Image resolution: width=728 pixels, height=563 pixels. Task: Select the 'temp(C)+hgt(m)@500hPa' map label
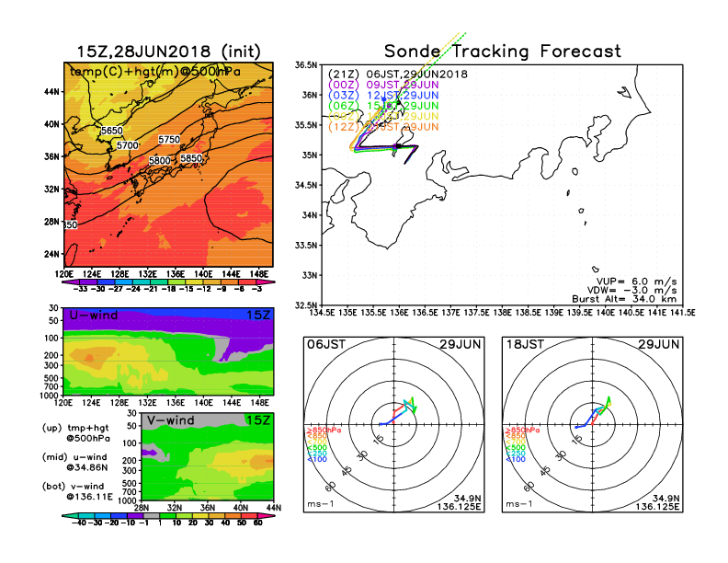pyautogui.click(x=155, y=72)
